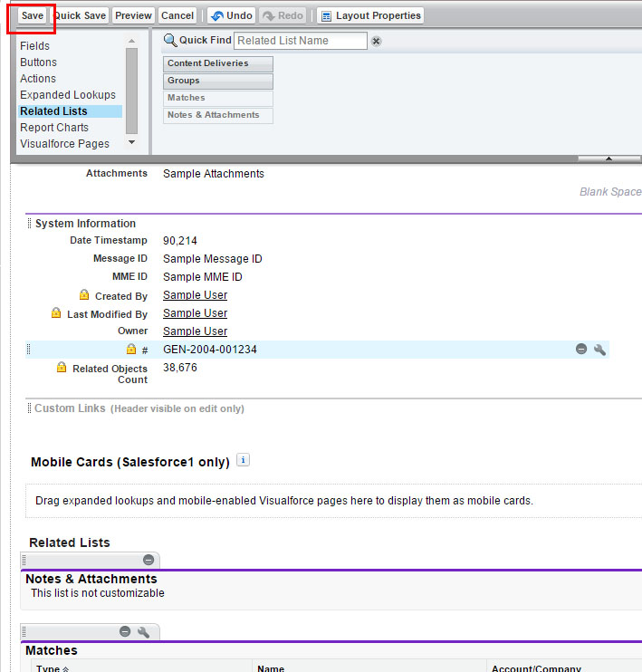Viewport: 642px width, 672px height.
Task: Open the Matches related list wrench properties
Action: 143,631
